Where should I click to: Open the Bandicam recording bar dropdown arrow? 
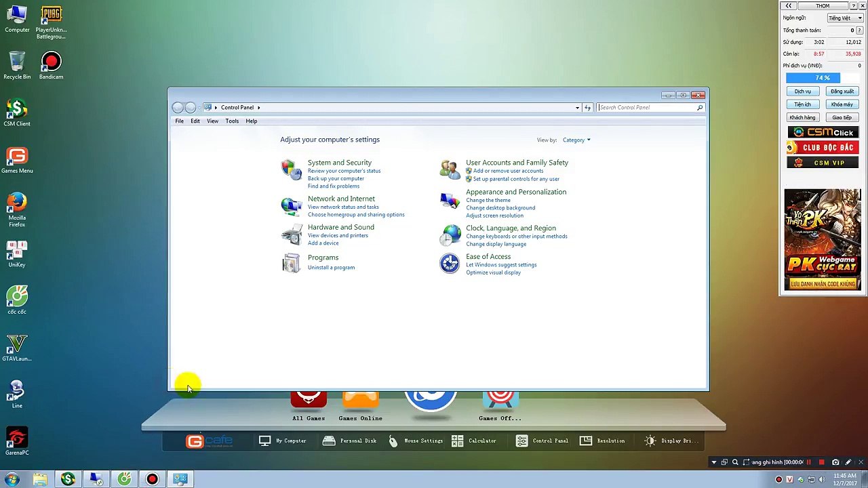(713, 462)
